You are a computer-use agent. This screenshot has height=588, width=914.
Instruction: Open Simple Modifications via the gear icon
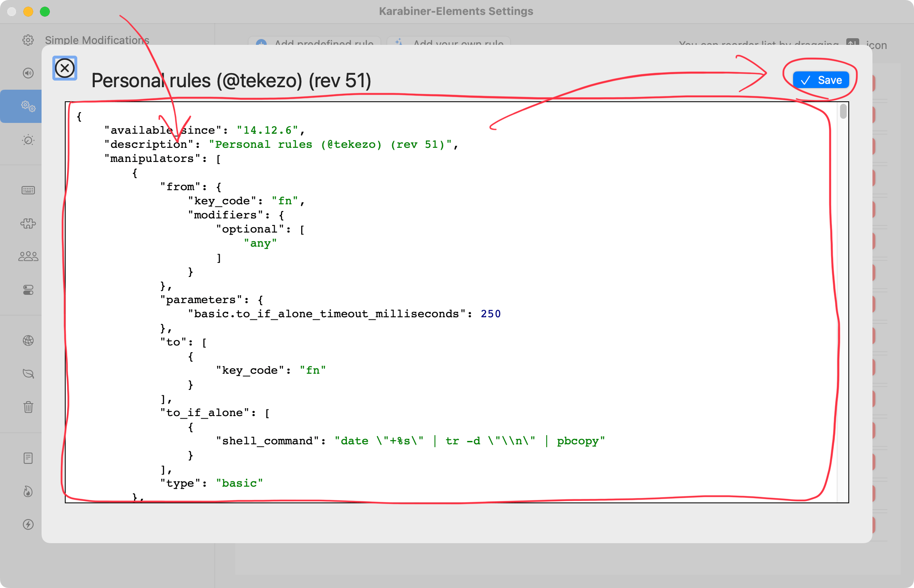[x=28, y=40]
